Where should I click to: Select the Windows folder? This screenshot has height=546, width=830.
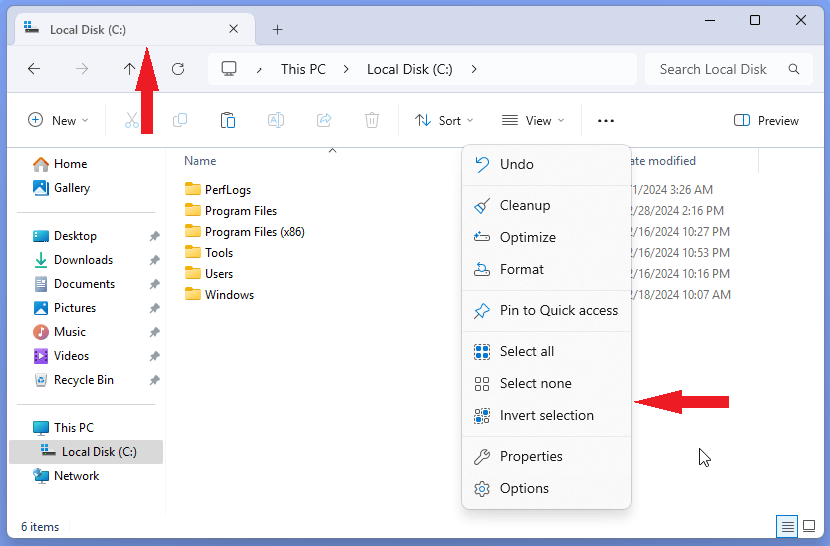coord(219,295)
